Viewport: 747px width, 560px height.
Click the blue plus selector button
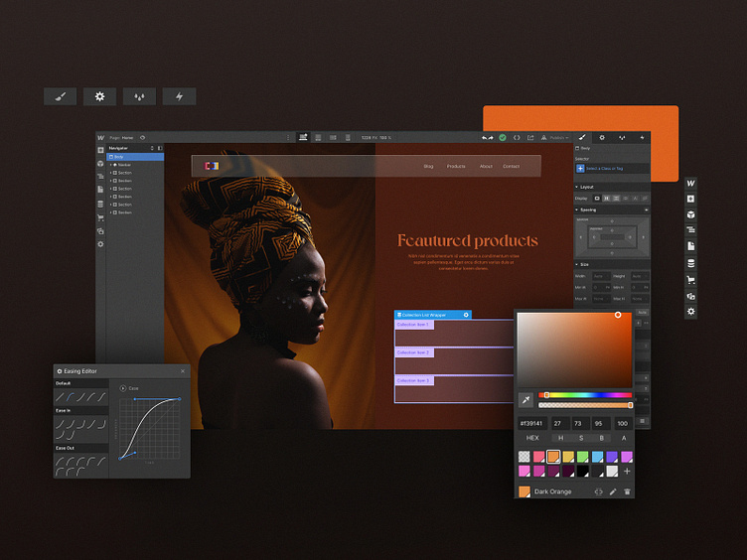click(580, 169)
